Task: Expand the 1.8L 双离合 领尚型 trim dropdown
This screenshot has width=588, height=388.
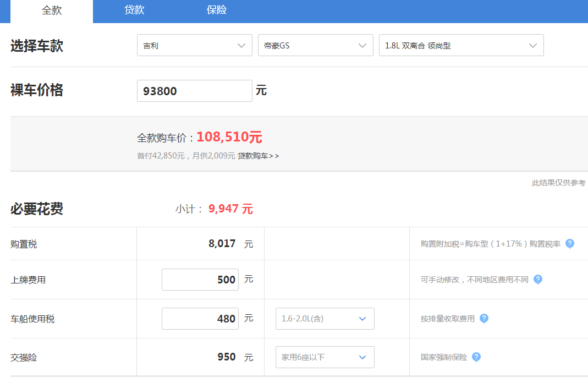Action: 461,45
